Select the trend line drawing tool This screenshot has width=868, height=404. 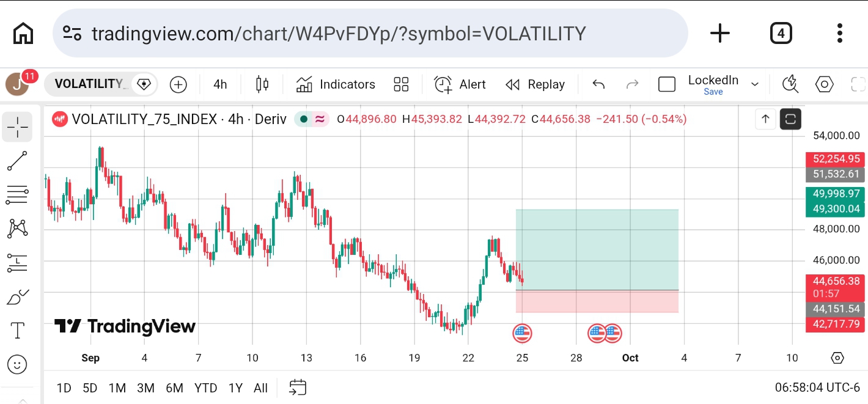coord(18,161)
